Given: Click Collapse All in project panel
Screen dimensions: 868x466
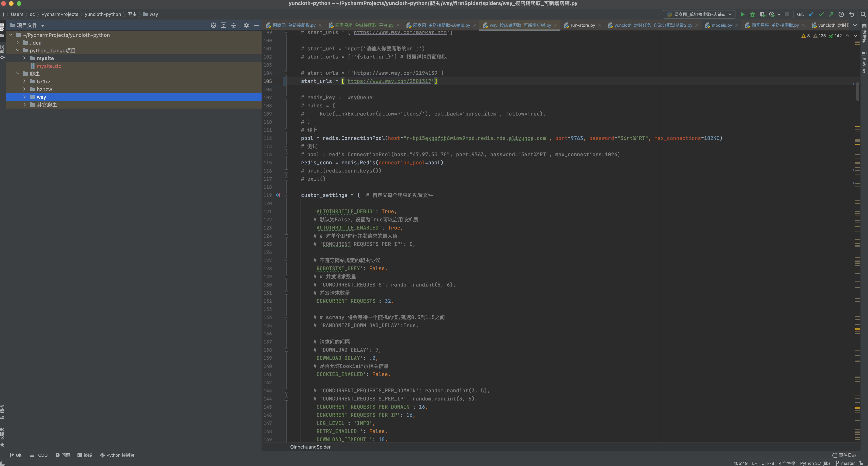Looking at the screenshot, I should tap(233, 25).
